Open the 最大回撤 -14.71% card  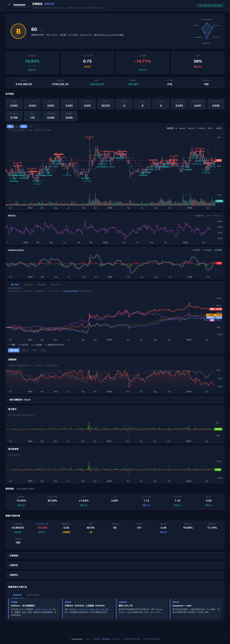pos(142,63)
